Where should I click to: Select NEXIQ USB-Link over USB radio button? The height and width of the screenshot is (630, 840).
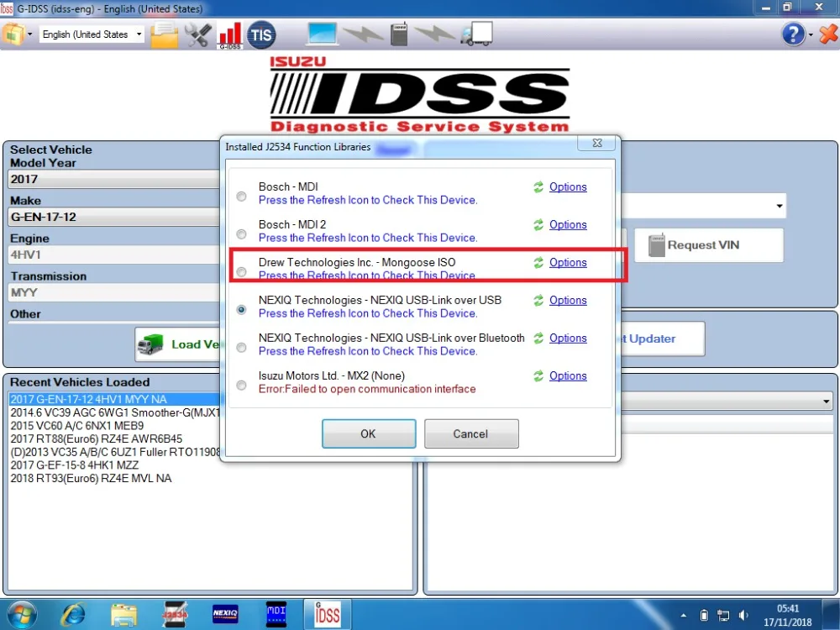tap(242, 310)
